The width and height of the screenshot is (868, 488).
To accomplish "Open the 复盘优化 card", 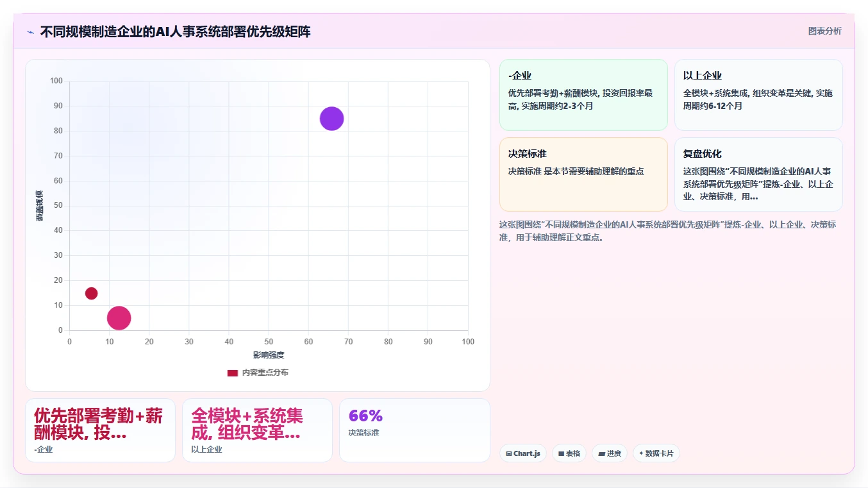I will pyautogui.click(x=758, y=174).
